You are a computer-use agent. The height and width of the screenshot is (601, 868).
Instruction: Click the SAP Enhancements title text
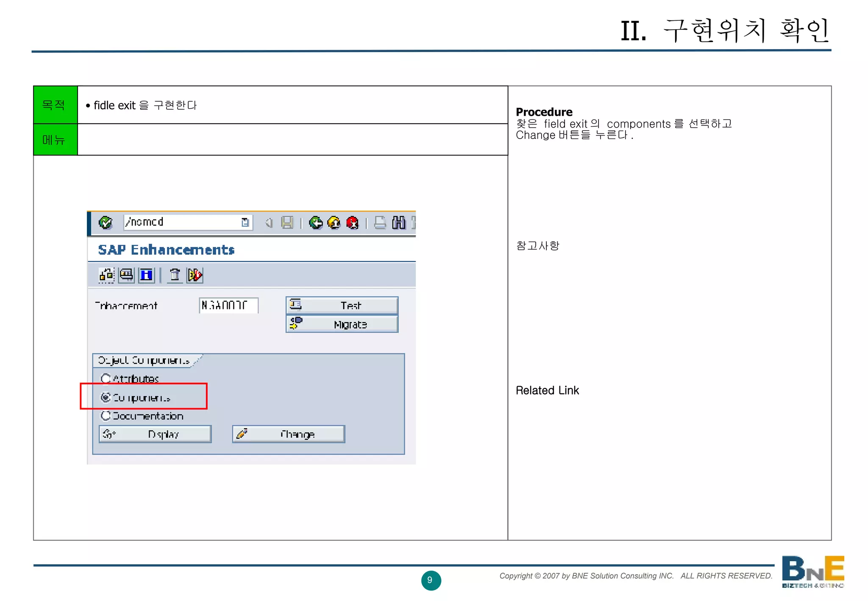pos(166,250)
